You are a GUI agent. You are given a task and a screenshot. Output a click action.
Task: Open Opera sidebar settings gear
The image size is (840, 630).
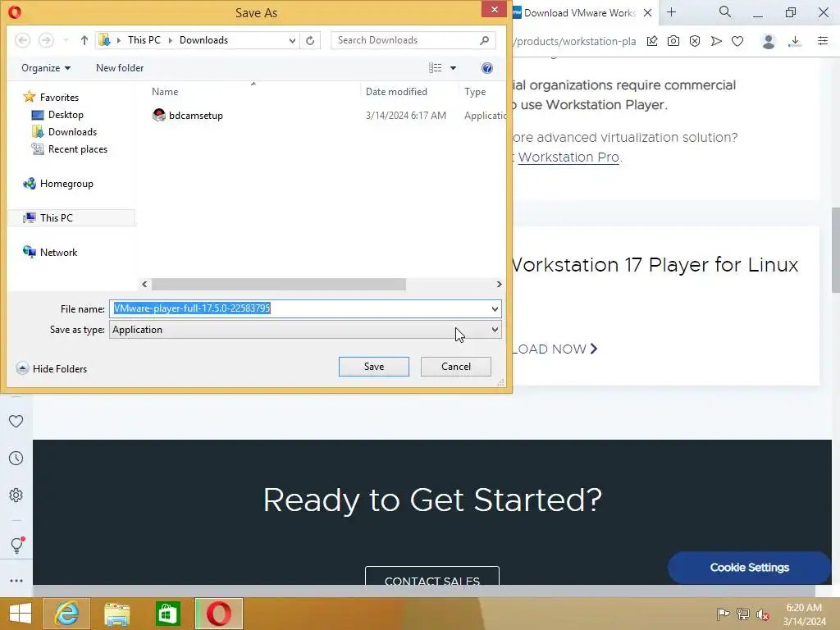(x=16, y=495)
